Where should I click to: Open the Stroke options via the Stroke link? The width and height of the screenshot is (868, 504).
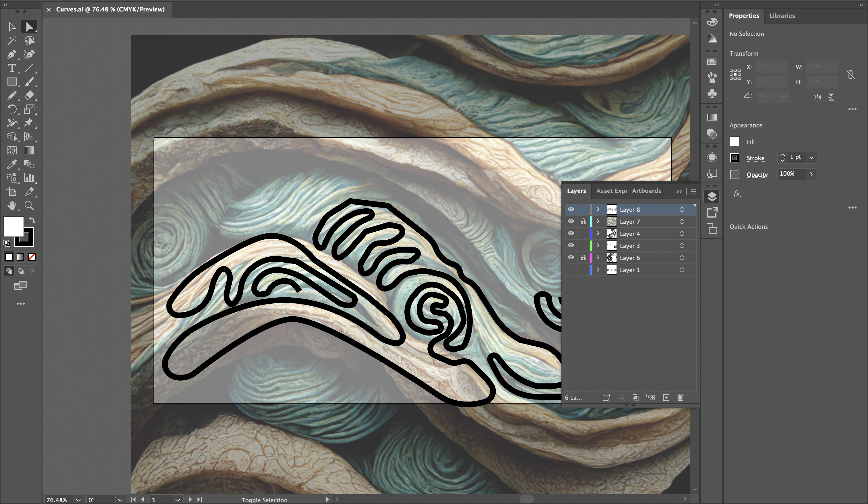click(x=756, y=158)
